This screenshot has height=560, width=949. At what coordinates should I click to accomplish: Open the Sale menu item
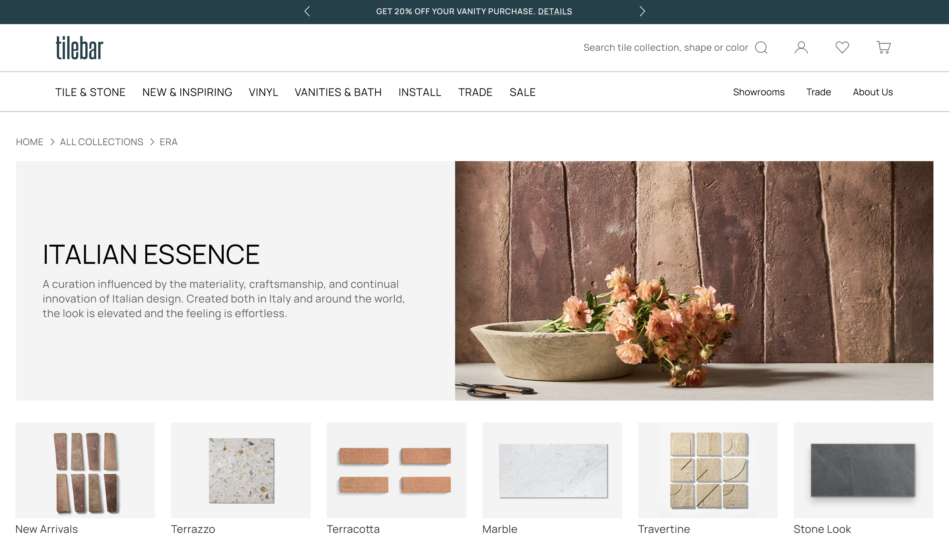coord(522,92)
